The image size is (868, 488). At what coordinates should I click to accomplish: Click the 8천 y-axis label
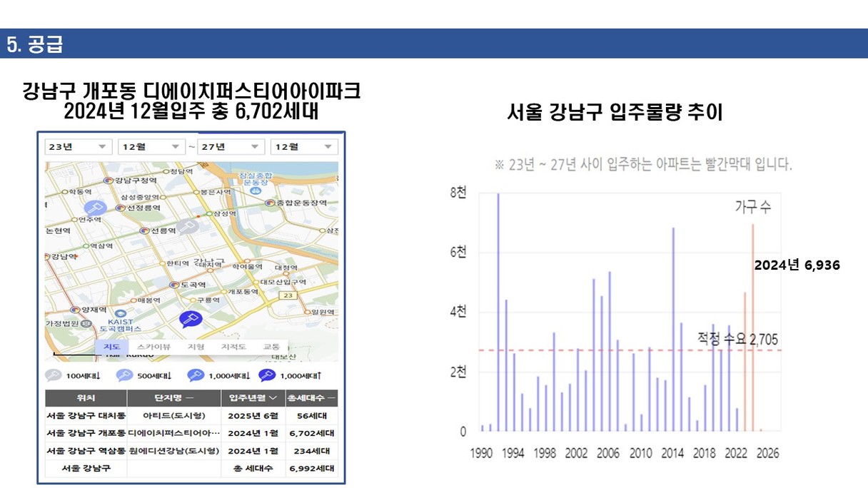point(458,193)
